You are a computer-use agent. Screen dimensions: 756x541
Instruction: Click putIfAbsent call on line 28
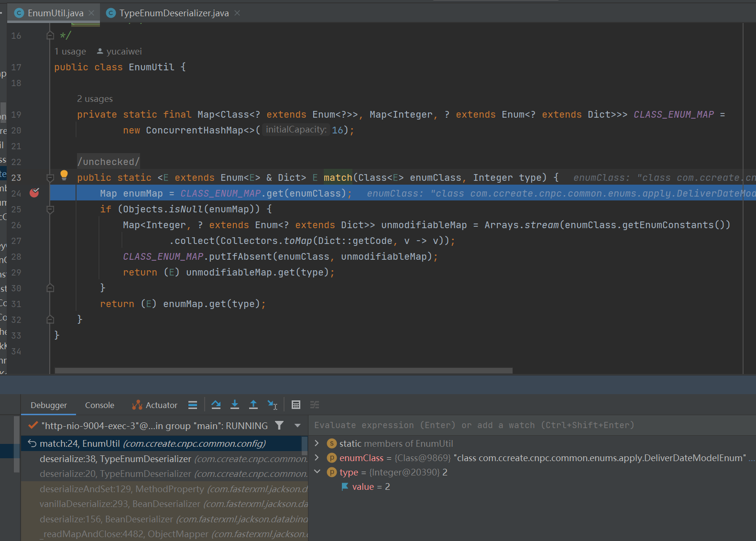click(x=241, y=256)
